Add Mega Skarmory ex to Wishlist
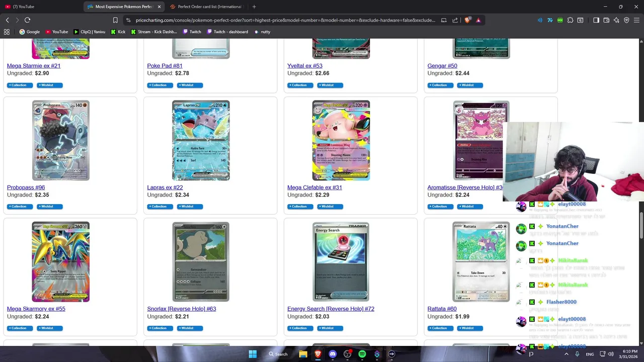This screenshot has height=362, width=644. [49, 328]
